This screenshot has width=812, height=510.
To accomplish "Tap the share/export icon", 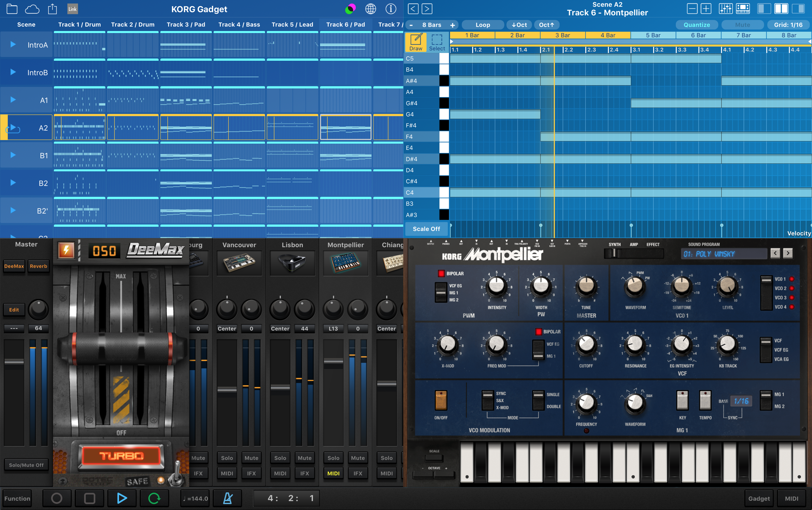I will (52, 9).
